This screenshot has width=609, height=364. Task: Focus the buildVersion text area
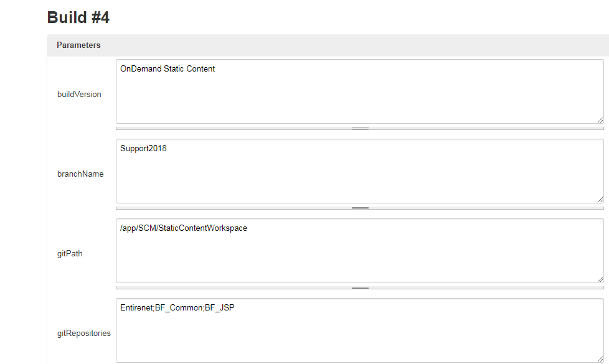click(359, 98)
